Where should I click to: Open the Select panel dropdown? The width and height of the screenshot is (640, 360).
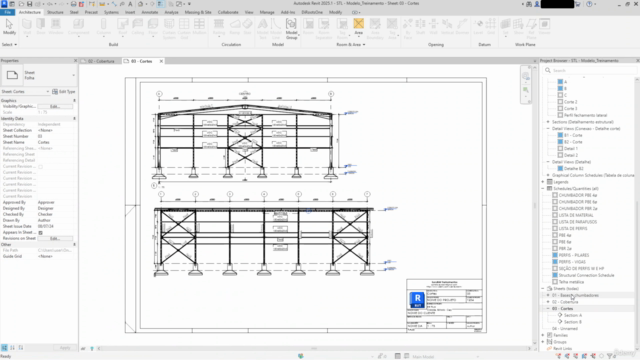9,44
